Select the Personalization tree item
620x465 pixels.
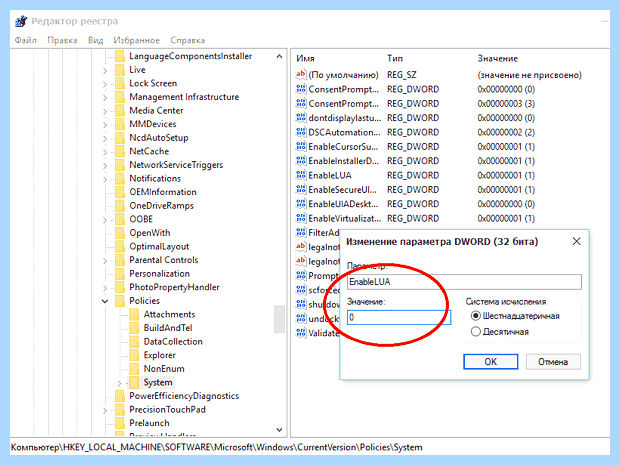pos(159,274)
